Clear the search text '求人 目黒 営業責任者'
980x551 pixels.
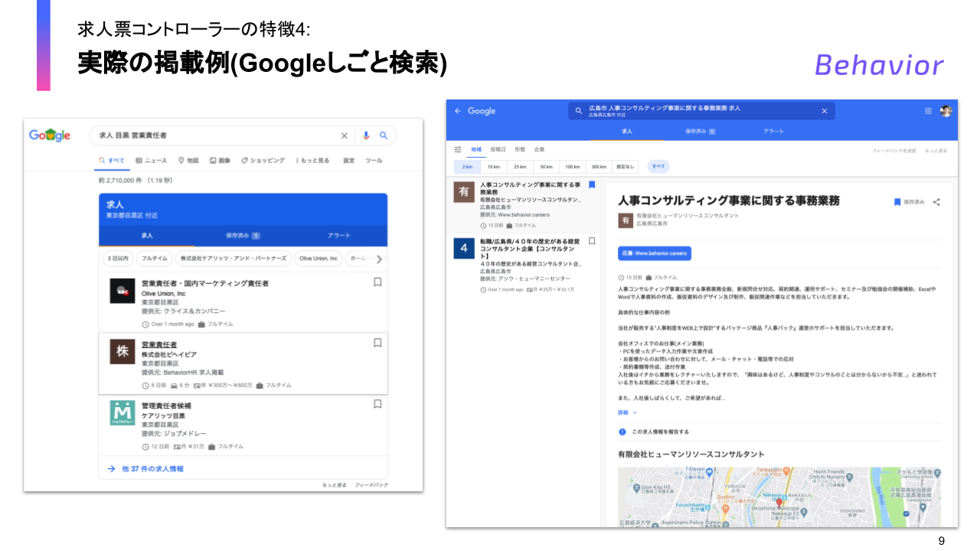[345, 135]
